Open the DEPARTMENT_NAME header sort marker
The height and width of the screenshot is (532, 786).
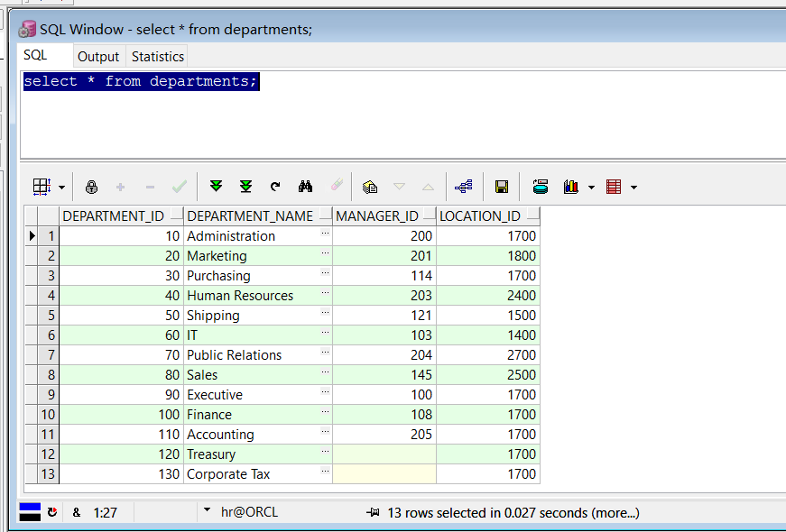pos(326,216)
